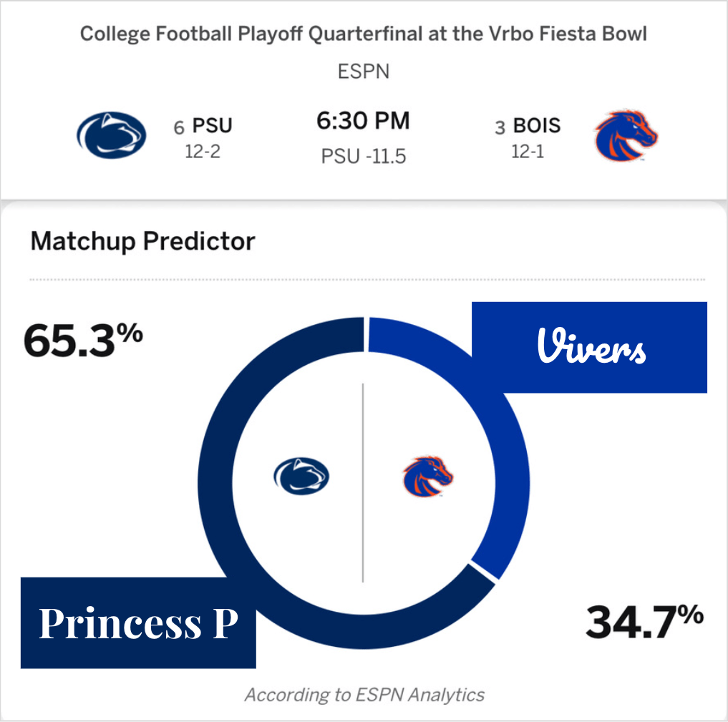This screenshot has width=728, height=722.
Task: Click the ESPN network label
Action: (x=363, y=72)
